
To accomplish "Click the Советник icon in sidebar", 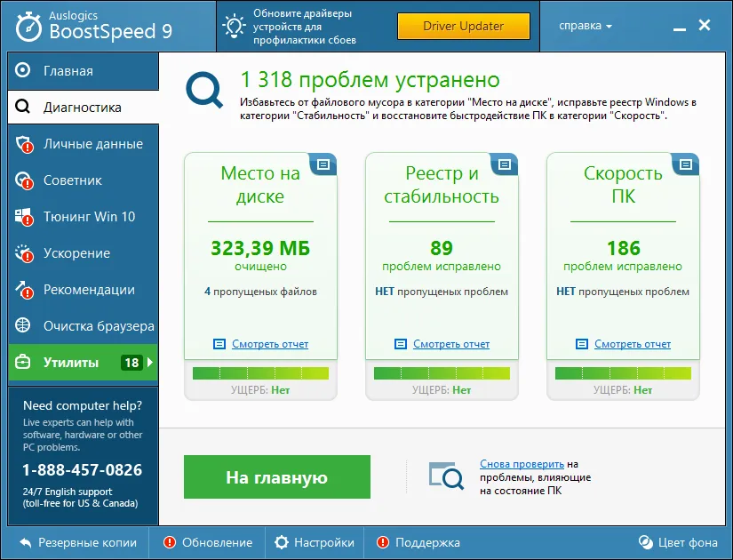I will 24,180.
